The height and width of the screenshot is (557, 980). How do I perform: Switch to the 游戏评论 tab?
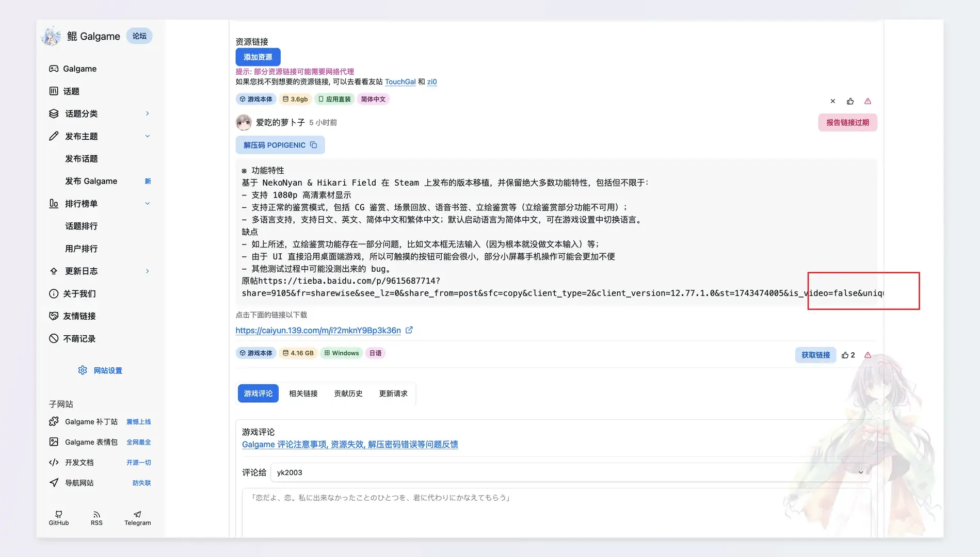(x=258, y=394)
